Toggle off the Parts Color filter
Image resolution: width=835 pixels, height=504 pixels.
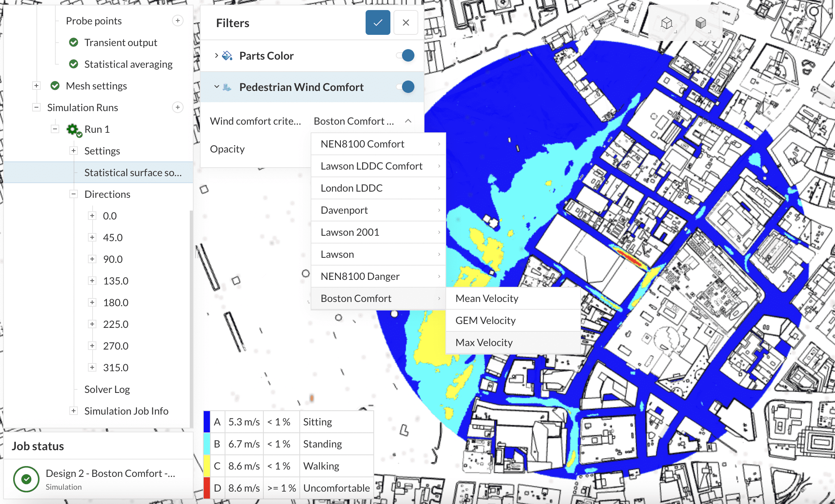point(406,56)
